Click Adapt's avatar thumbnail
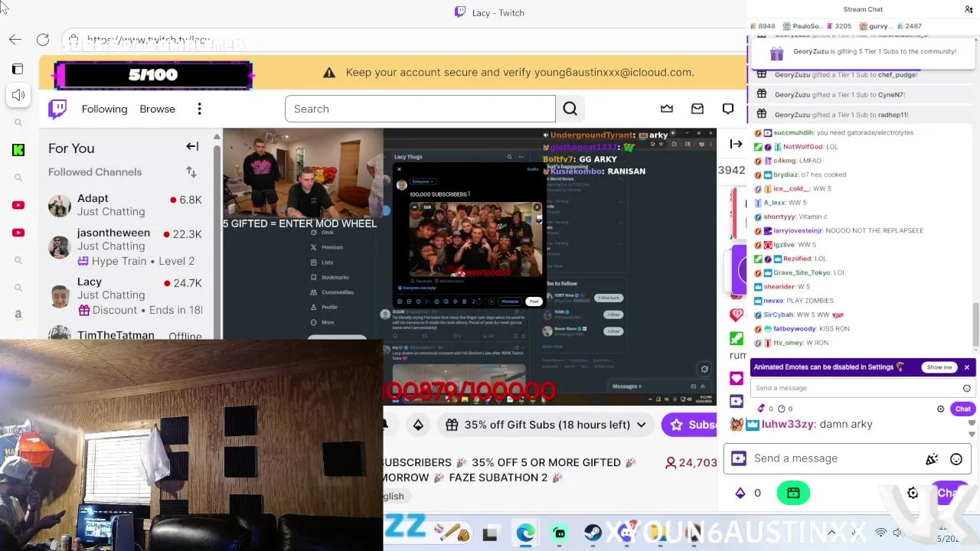 [x=60, y=205]
